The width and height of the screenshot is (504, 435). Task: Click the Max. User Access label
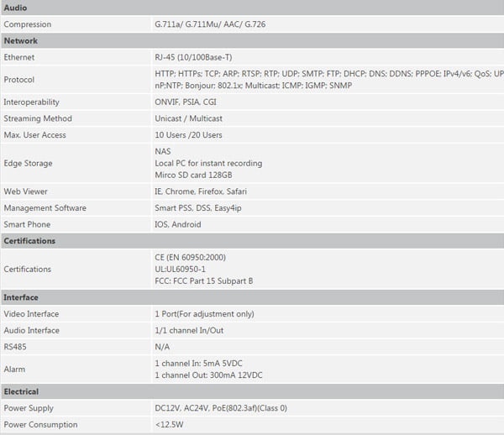pyautogui.click(x=34, y=135)
